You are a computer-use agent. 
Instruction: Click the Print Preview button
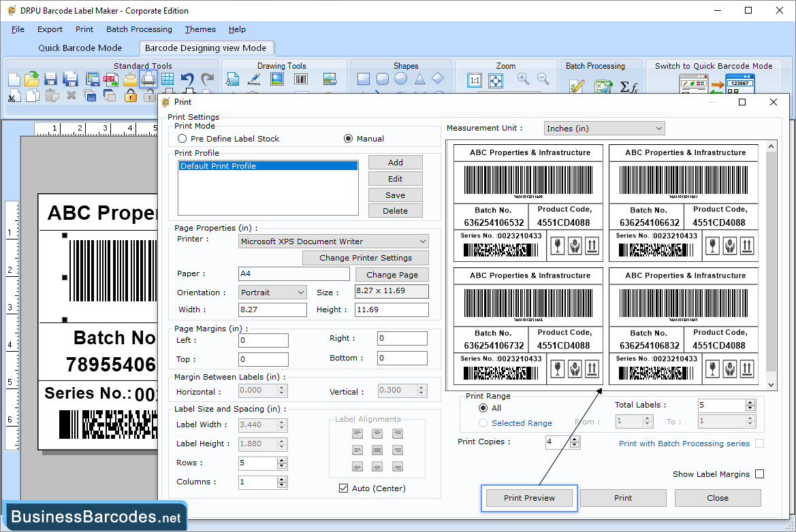click(529, 497)
